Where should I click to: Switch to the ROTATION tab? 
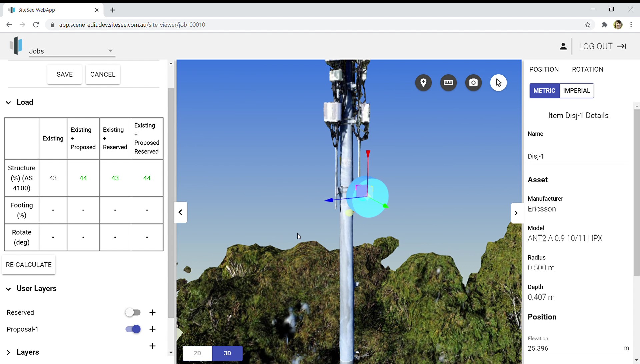(x=588, y=69)
